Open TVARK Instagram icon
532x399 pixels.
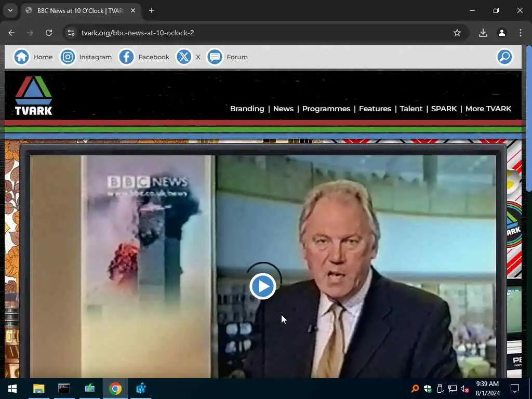(68, 57)
